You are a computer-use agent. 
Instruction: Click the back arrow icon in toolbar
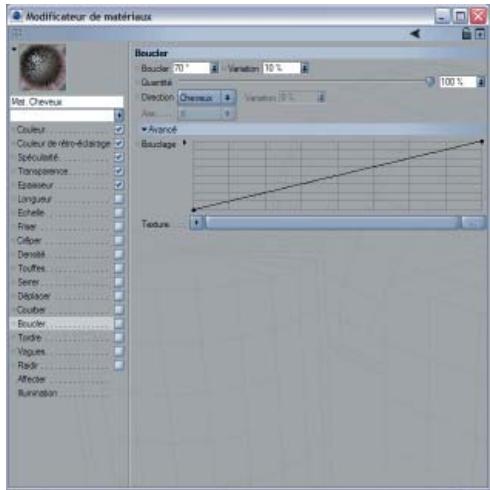pos(415,33)
